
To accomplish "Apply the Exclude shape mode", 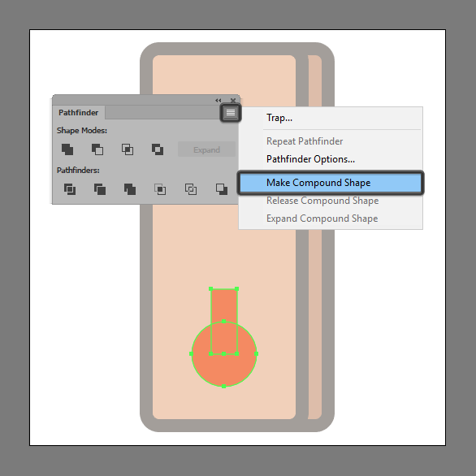I will (x=158, y=149).
